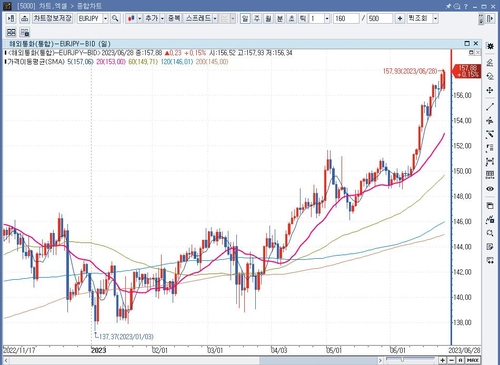500x365 pixels.
Task: Select the crossing-lines analysis tool
Action: [x=490, y=134]
